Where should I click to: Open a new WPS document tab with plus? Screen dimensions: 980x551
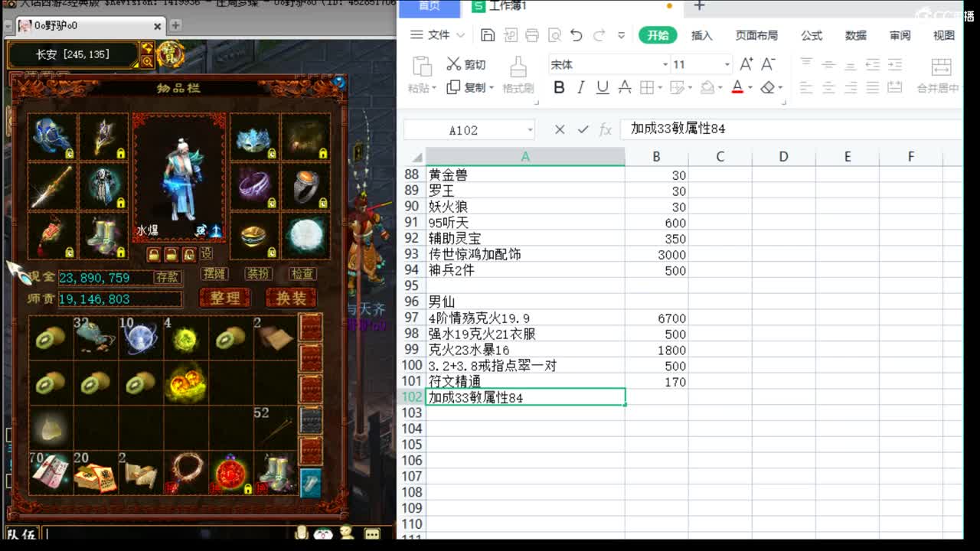[x=699, y=6]
